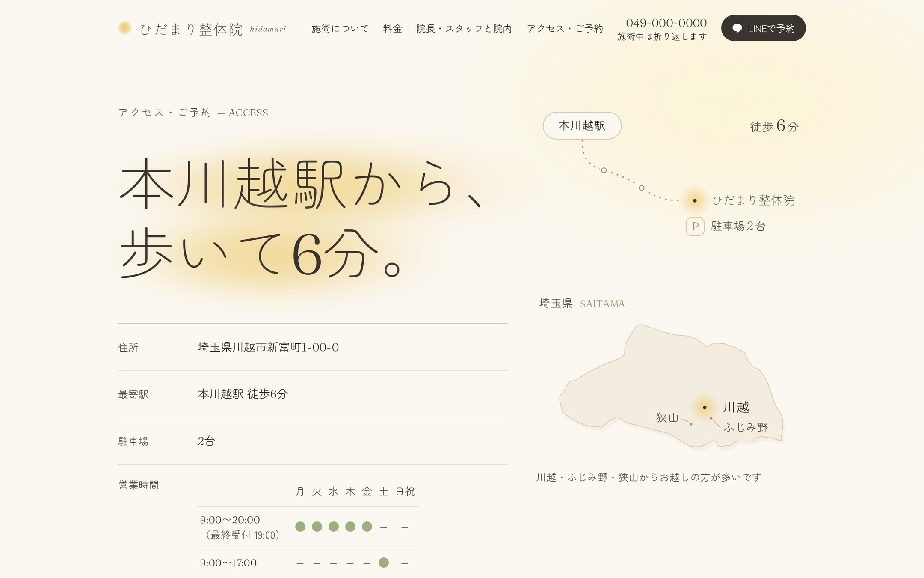Click the Saturday green dot for 9:00〜17:00
The image size is (924, 578).
pos(384,563)
